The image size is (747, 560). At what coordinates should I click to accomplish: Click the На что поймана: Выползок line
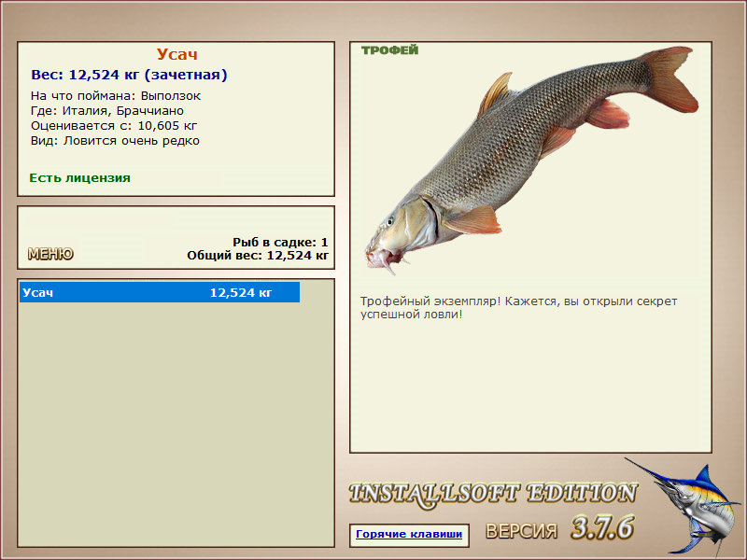116,96
